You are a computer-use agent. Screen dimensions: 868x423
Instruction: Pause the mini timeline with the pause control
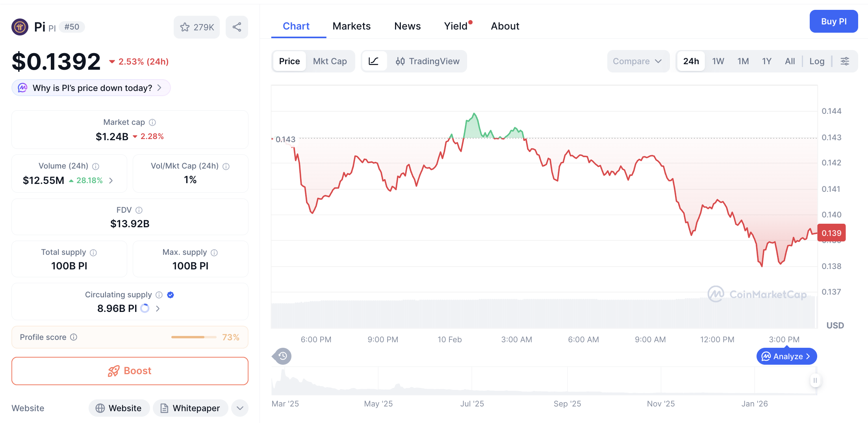[815, 380]
